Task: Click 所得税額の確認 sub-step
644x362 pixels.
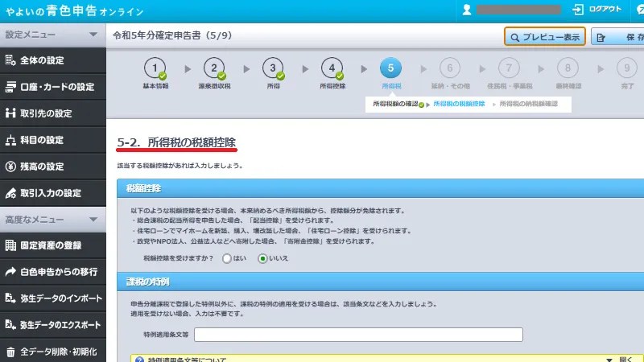Action: (395, 104)
